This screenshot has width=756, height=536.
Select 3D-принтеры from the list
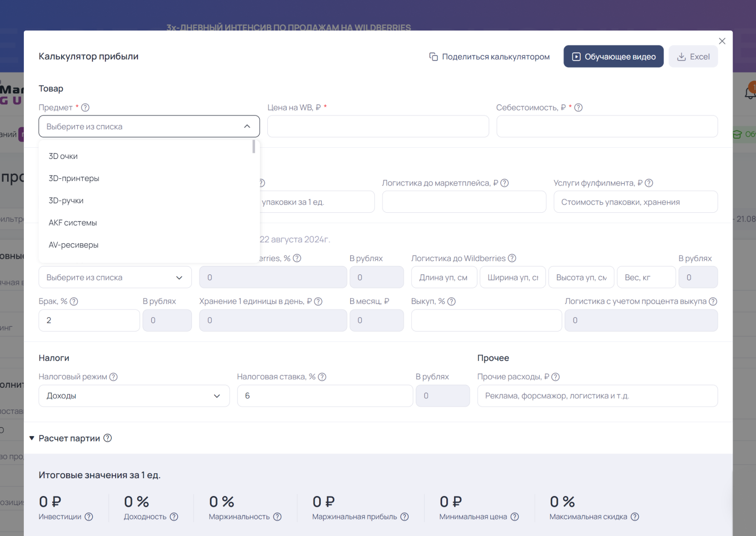tap(74, 178)
